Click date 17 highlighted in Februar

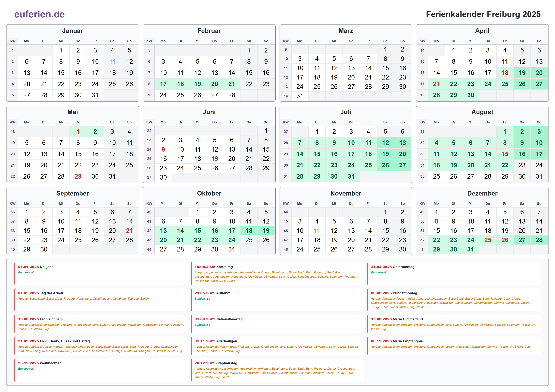point(163,84)
